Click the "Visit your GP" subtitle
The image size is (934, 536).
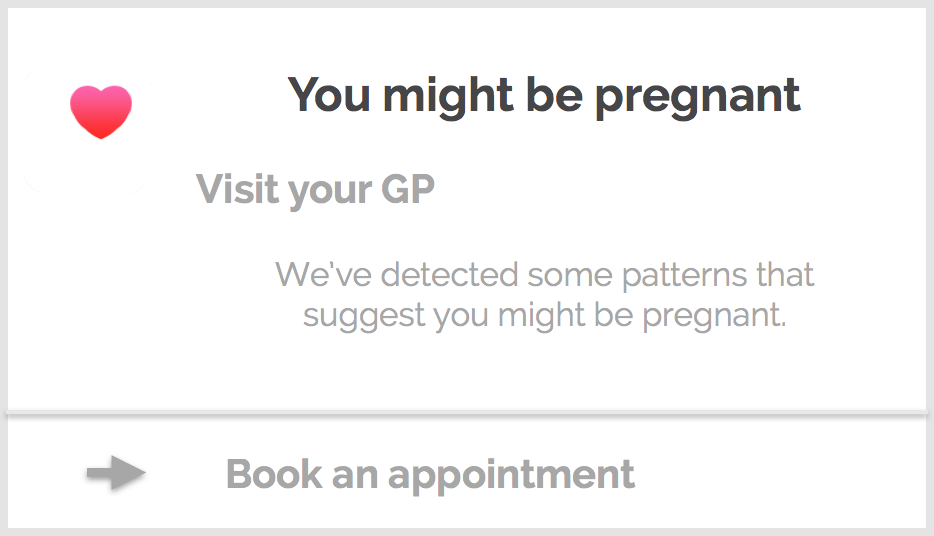(x=315, y=189)
